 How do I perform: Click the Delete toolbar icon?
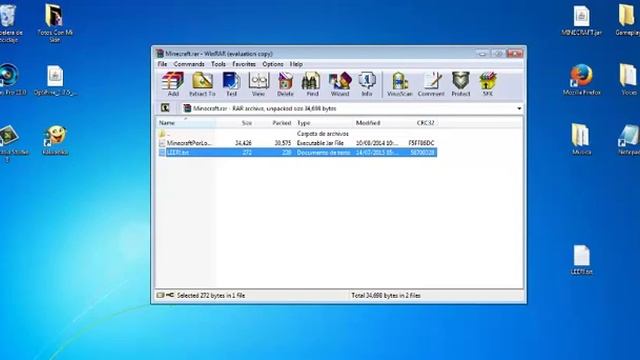pyautogui.click(x=285, y=84)
